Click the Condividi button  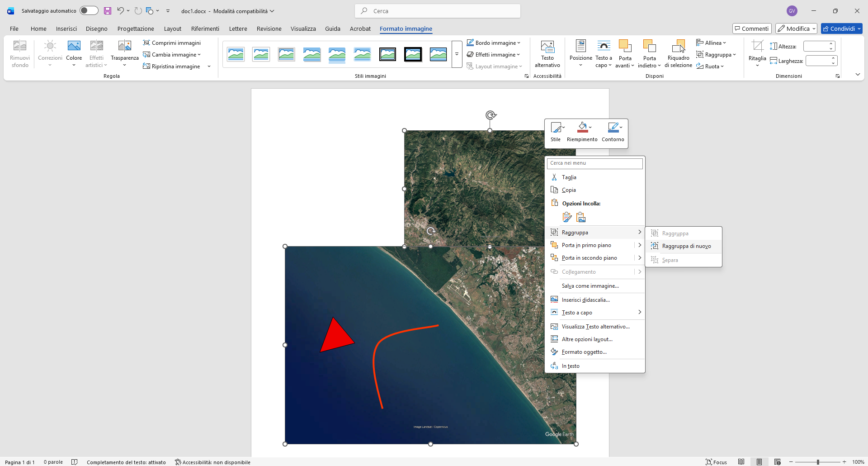tap(841, 29)
